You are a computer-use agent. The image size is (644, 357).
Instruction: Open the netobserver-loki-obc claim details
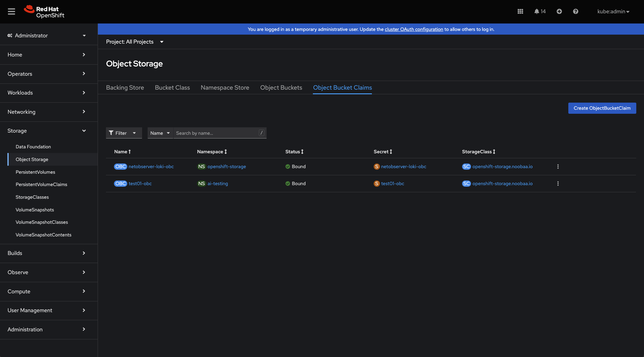click(x=151, y=166)
